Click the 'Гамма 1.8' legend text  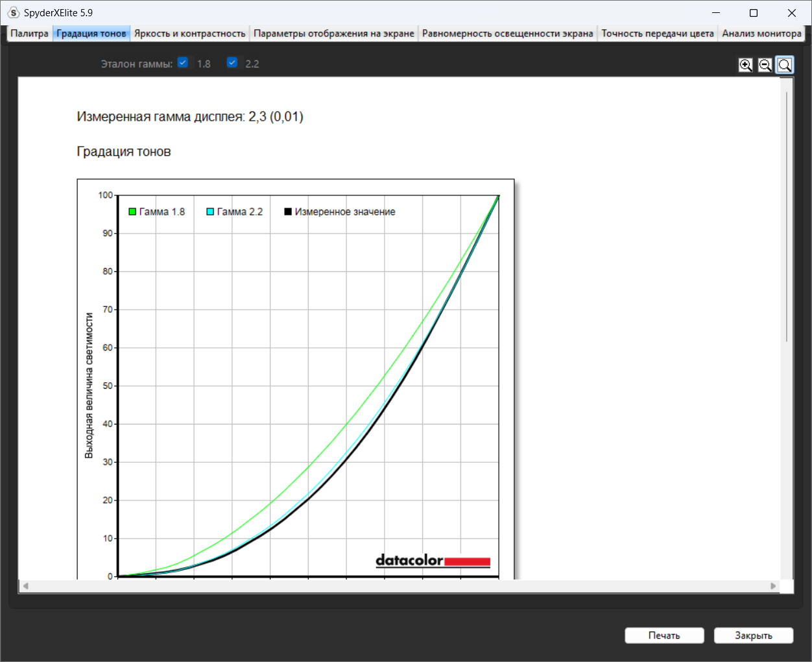coord(162,212)
